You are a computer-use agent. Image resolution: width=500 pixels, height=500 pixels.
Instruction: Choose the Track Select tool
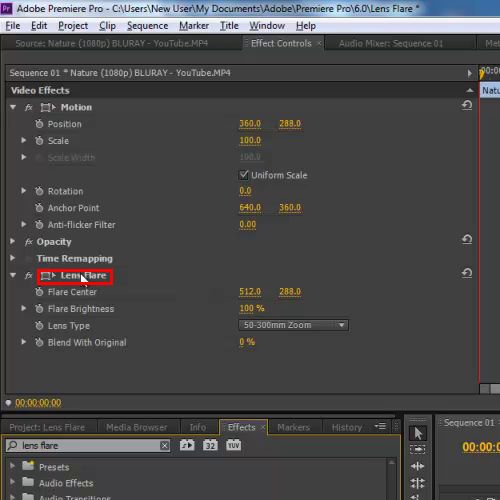coord(418,449)
